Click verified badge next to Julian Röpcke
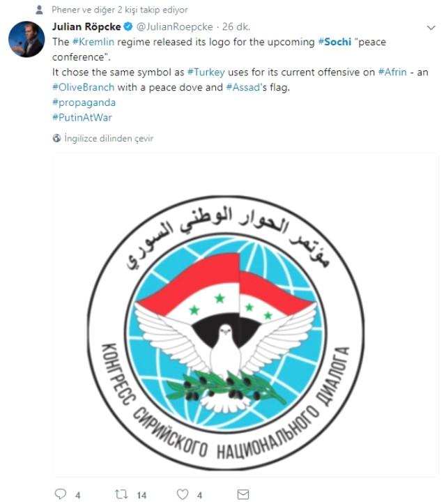This screenshot has width=446, height=504. [128, 26]
